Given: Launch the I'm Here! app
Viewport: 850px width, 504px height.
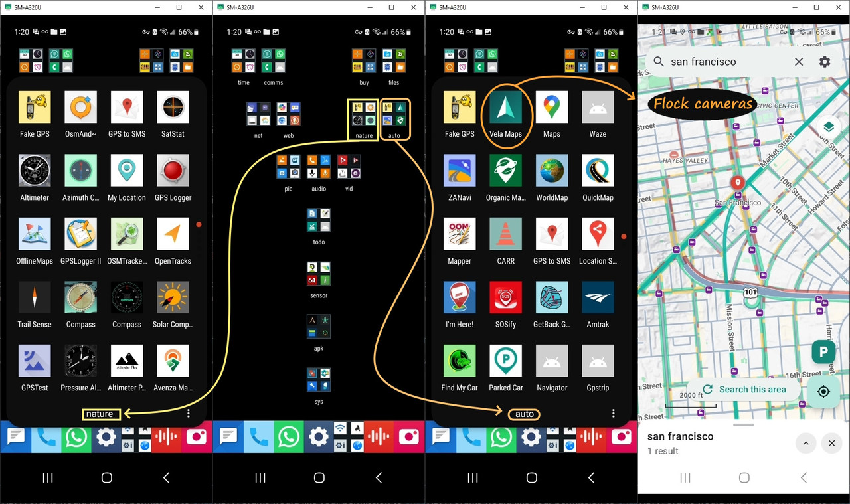Looking at the screenshot, I should 460,297.
